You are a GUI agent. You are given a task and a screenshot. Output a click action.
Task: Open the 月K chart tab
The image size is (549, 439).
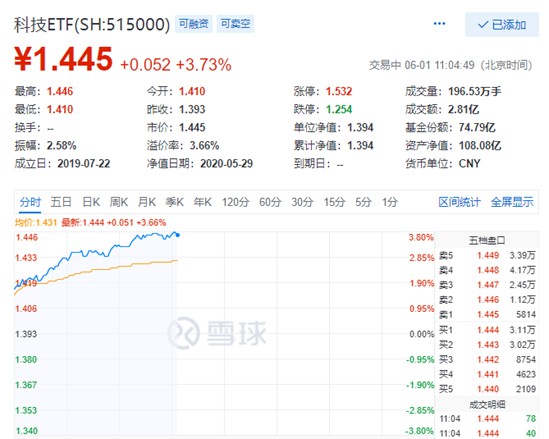147,202
